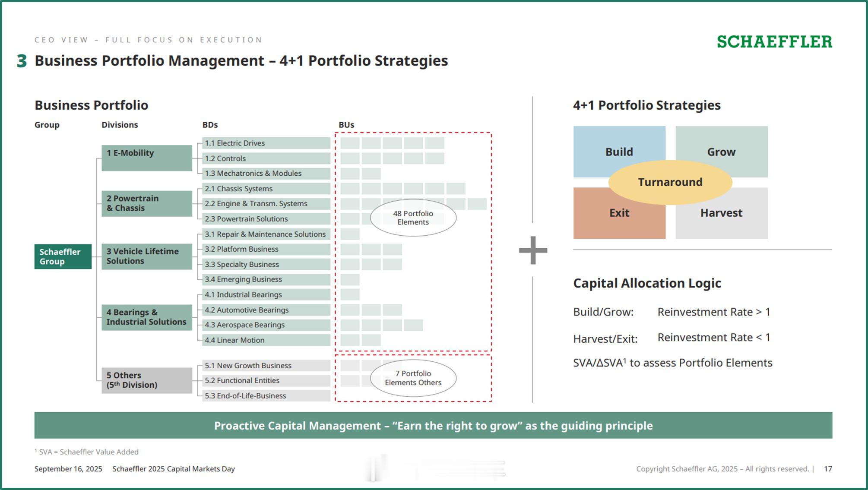
Task: Click the section number 3
Action: tap(22, 61)
